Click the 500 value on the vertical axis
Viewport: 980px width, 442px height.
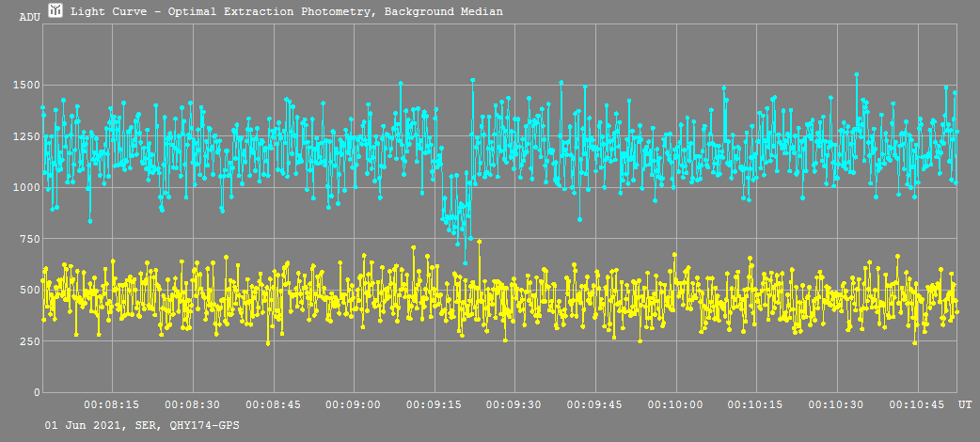coord(29,290)
